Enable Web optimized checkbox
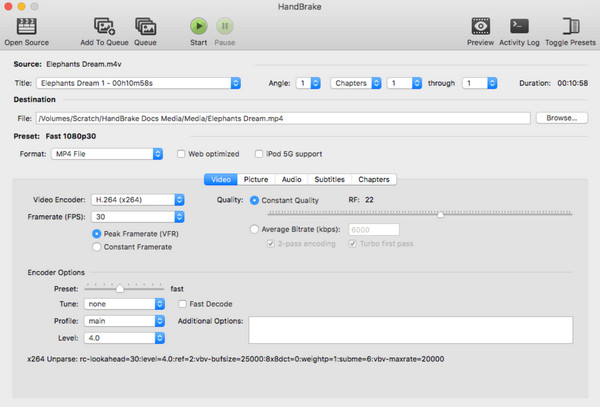 click(181, 154)
